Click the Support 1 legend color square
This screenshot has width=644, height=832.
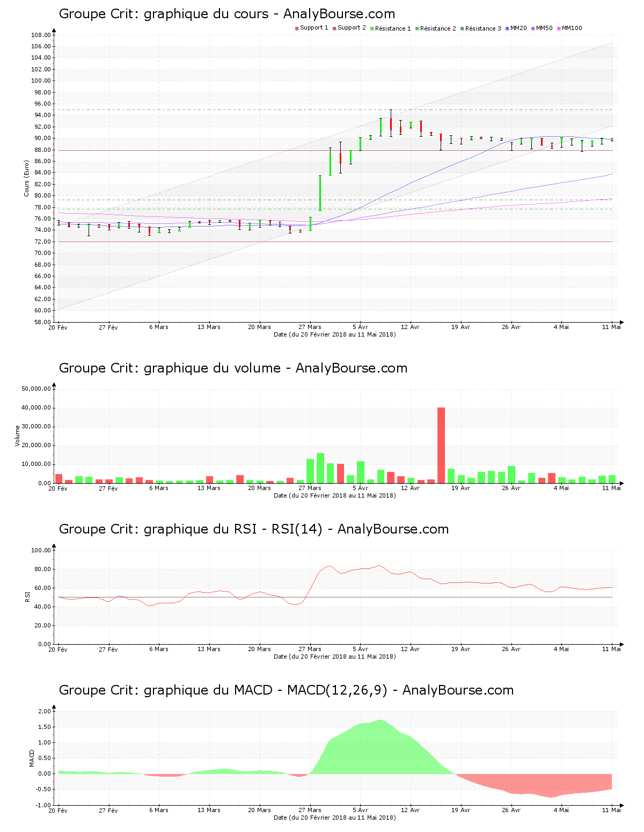(297, 28)
